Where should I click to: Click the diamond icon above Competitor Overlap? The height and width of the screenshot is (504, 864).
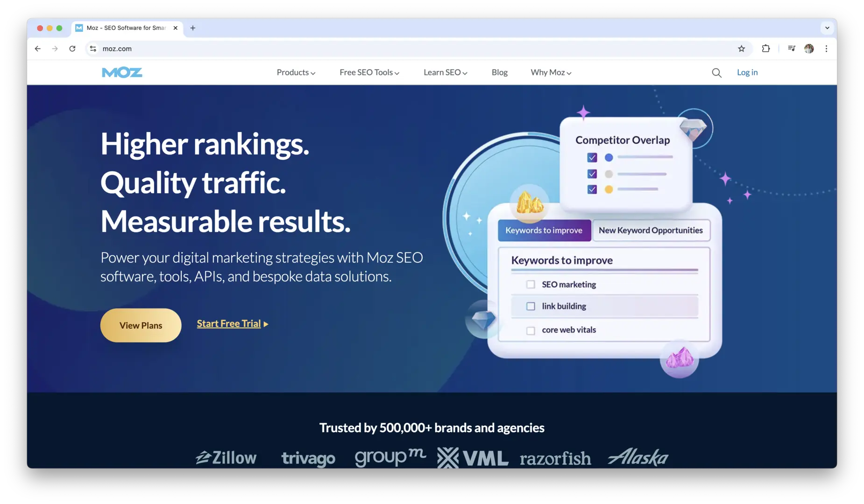coord(694,128)
